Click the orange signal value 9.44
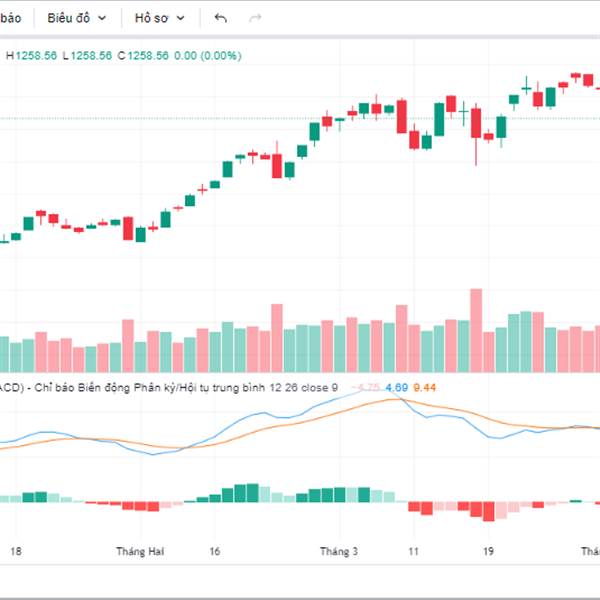Screen dimensions: 600x600 [x=425, y=388]
